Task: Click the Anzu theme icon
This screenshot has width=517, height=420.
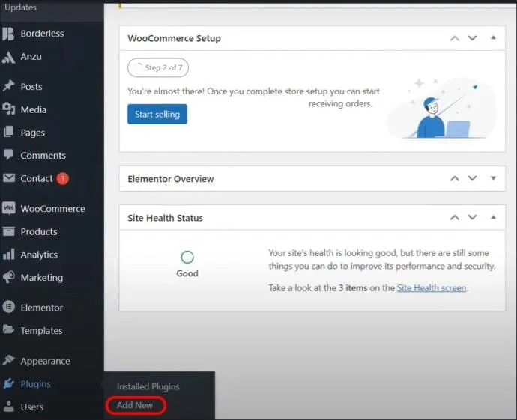Action: (9, 57)
